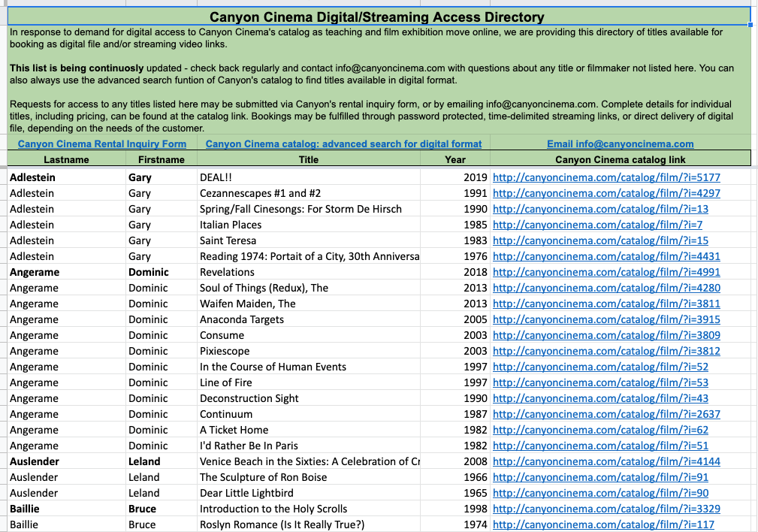Open catalog link for Roslyn Romance (i=117)

[603, 524]
